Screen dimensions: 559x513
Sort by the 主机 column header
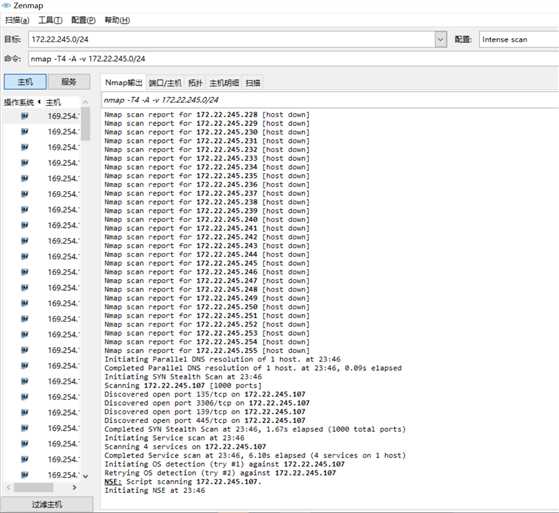53,102
